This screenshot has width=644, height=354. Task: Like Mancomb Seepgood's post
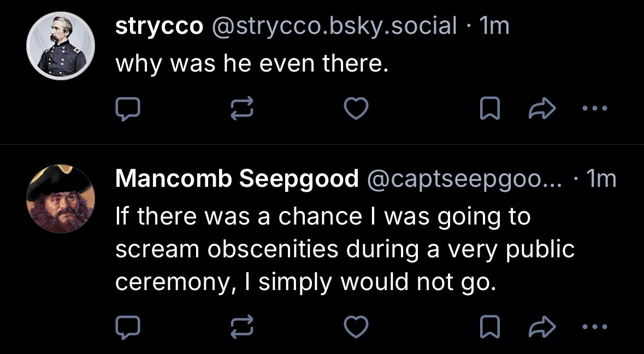point(357,327)
